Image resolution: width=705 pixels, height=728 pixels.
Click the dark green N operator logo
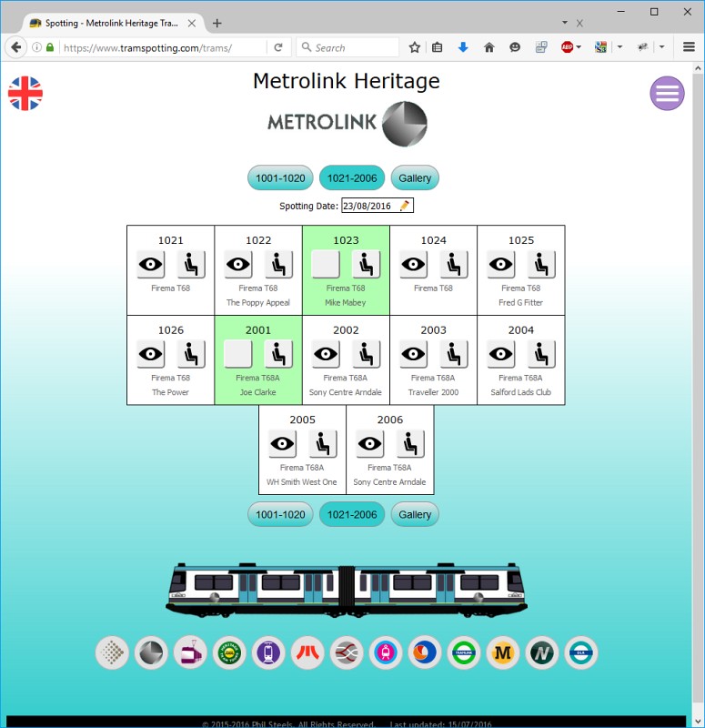pos(542,652)
